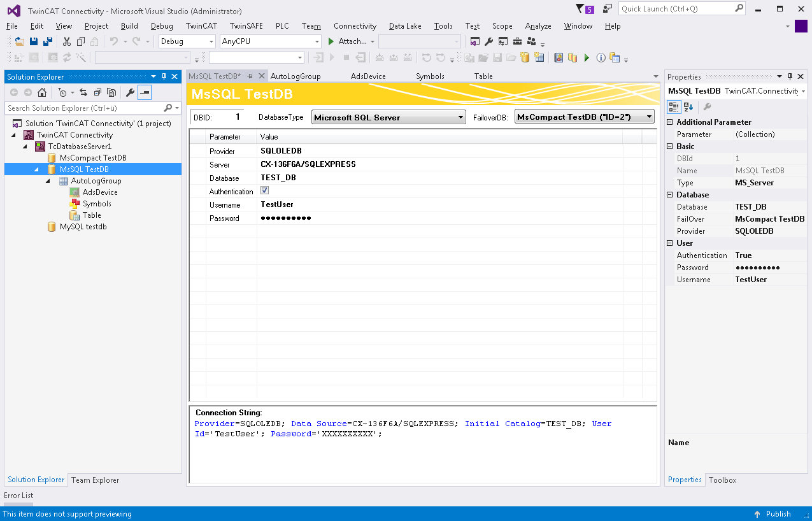812x521 pixels.
Task: Click the add table grid toolbar icon
Action: pos(539,58)
